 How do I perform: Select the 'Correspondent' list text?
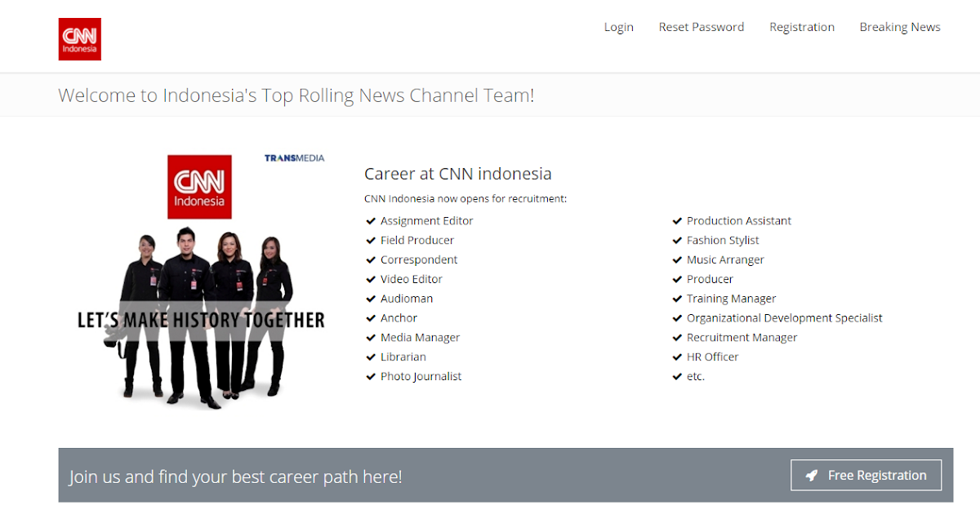click(x=419, y=259)
